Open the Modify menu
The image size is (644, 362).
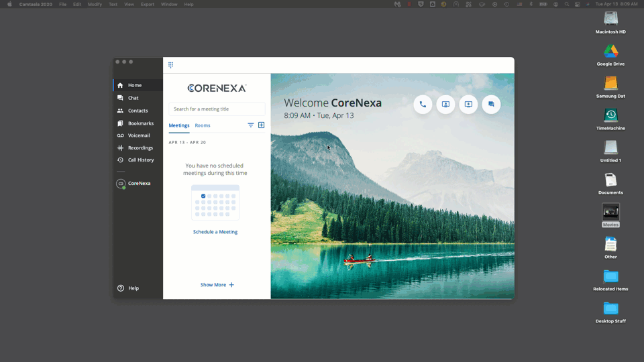(95, 4)
